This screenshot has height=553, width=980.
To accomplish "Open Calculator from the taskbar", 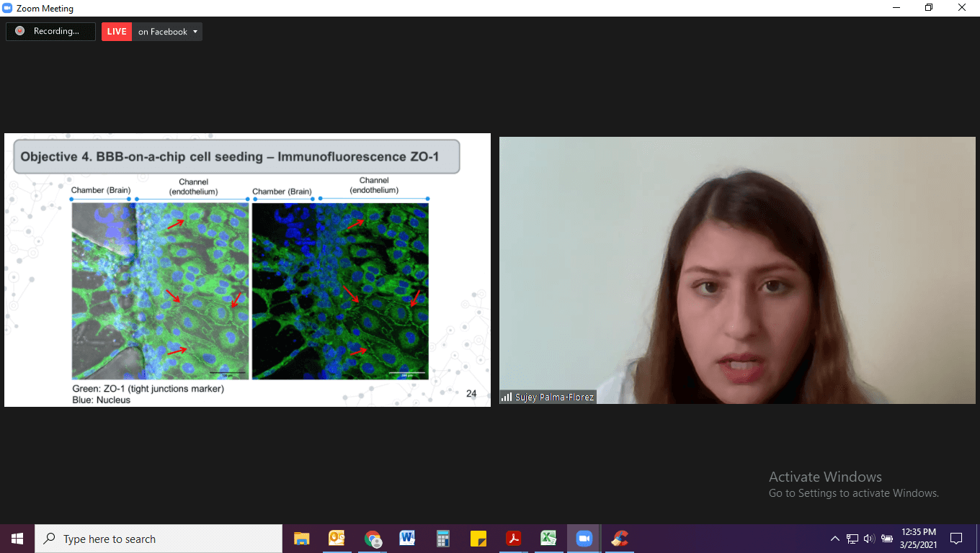I will point(442,539).
